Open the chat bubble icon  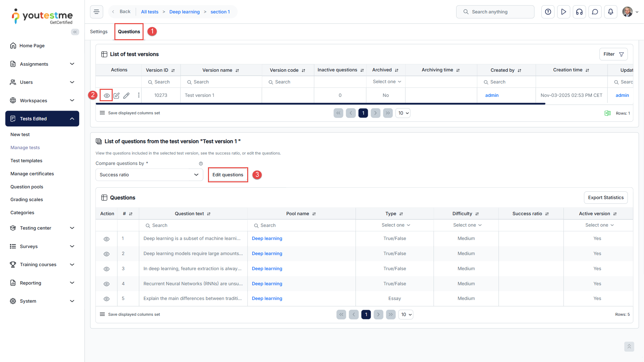tap(595, 12)
